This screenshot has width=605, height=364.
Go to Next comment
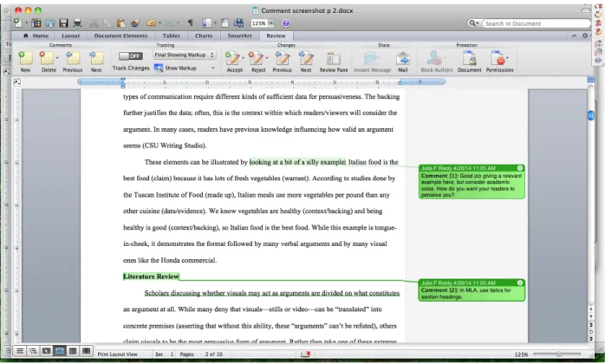pos(96,62)
